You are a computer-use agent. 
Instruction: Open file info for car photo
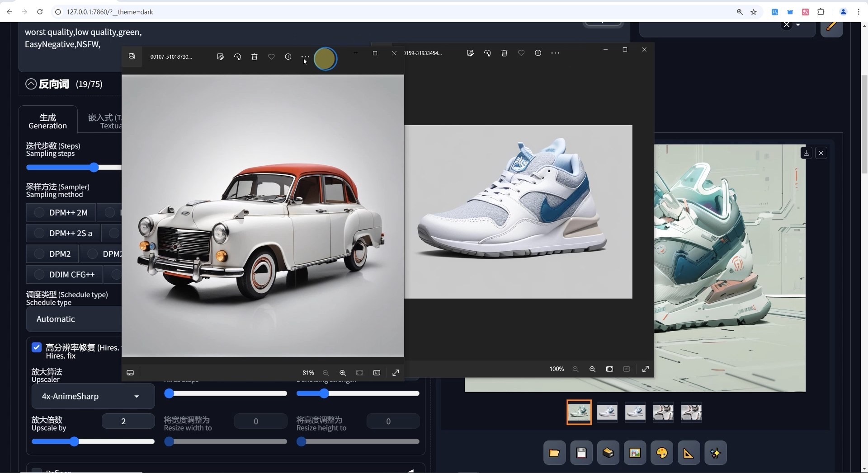(288, 57)
